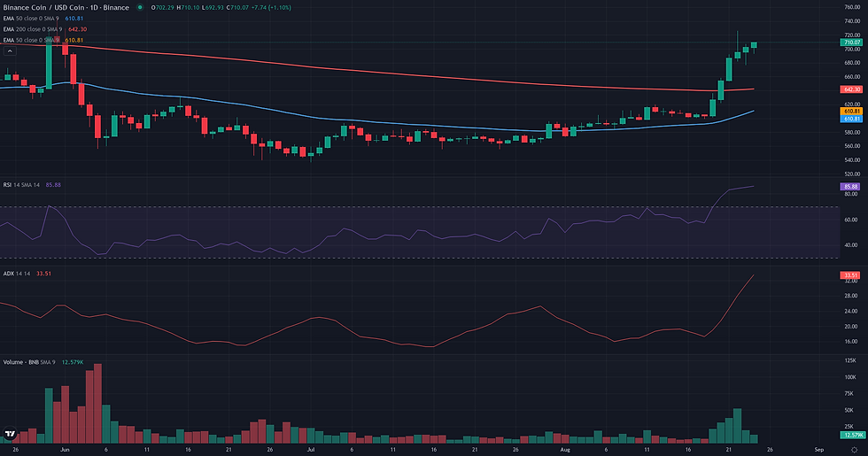Click the Sep label on the time axis
The height and width of the screenshot is (456, 868).
[x=819, y=450]
